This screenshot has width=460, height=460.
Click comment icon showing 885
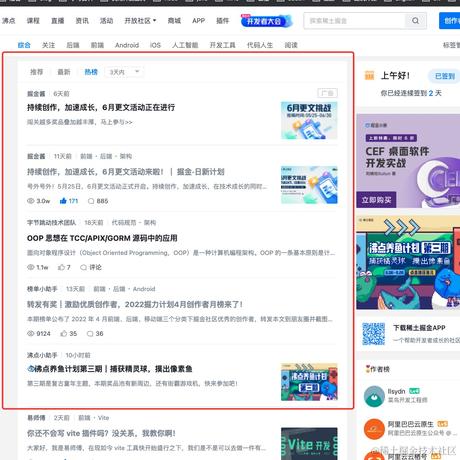[x=91, y=201]
